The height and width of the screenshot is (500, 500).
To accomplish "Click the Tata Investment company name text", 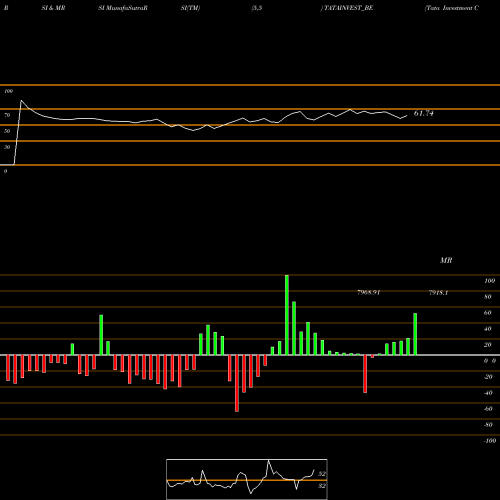I will [x=452, y=8].
